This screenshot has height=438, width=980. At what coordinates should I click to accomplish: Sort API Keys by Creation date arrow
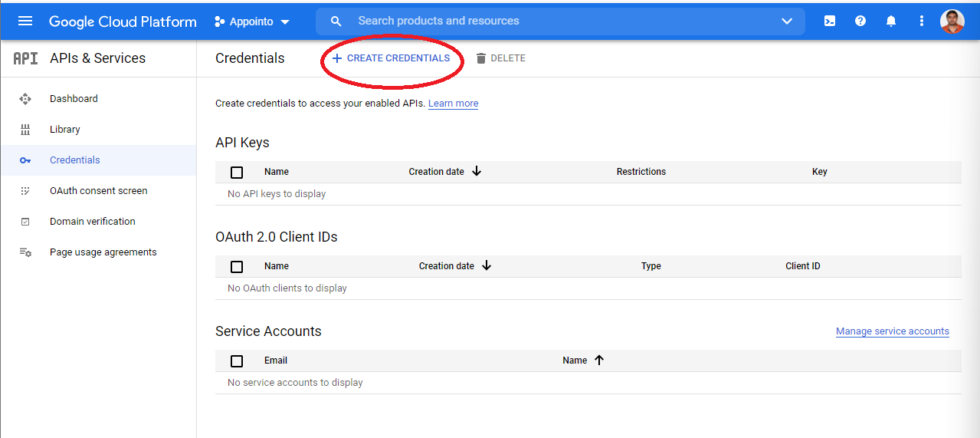[477, 171]
